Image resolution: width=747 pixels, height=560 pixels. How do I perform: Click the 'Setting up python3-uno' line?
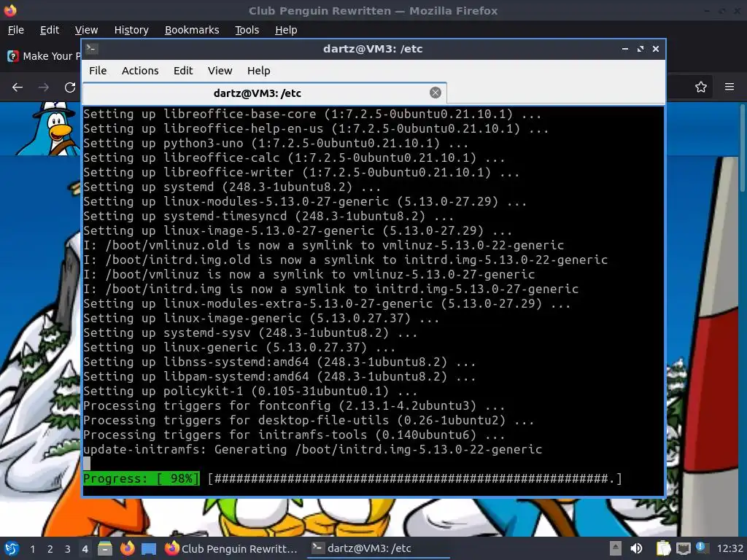(276, 144)
